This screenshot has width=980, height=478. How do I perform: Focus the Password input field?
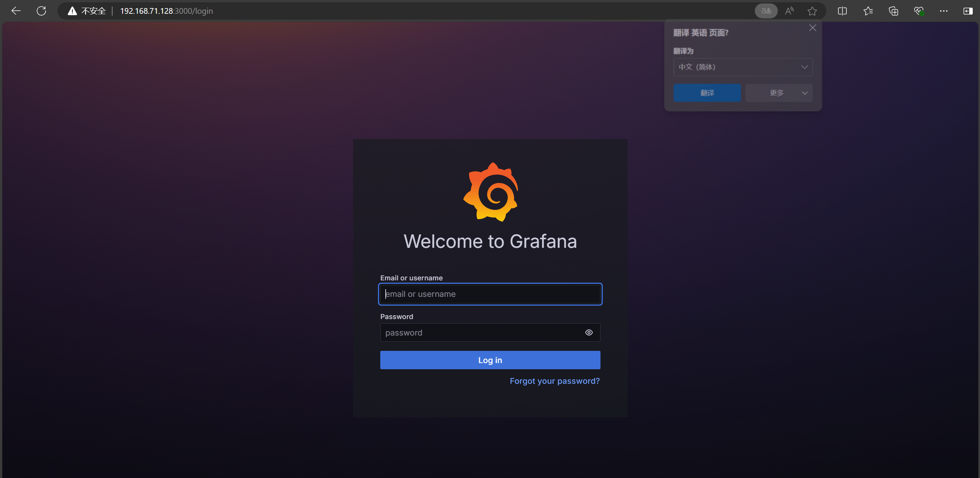pos(490,332)
